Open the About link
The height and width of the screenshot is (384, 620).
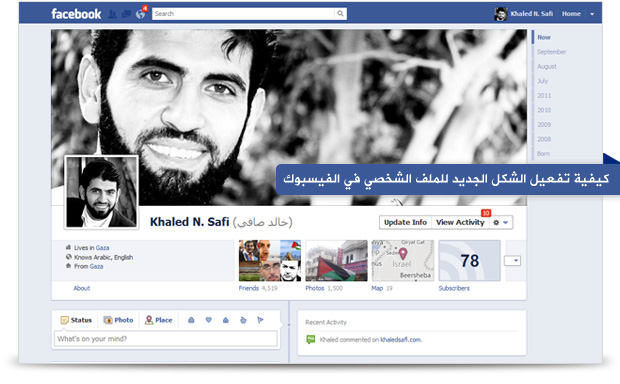pyautogui.click(x=81, y=288)
